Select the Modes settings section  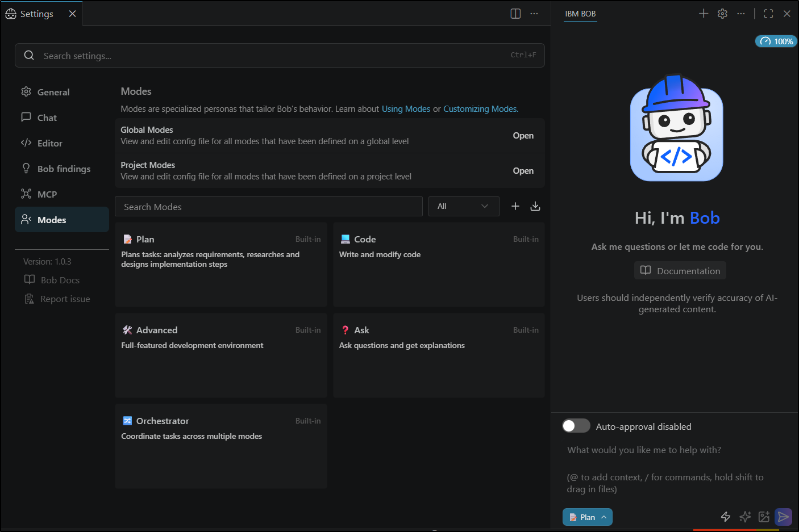pos(61,220)
